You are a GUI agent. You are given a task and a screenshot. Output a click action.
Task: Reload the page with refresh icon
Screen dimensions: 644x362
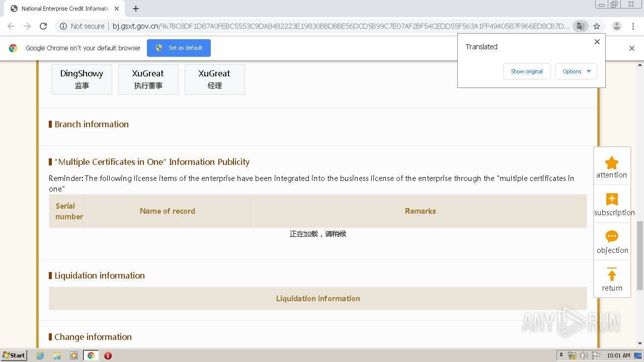click(x=43, y=26)
